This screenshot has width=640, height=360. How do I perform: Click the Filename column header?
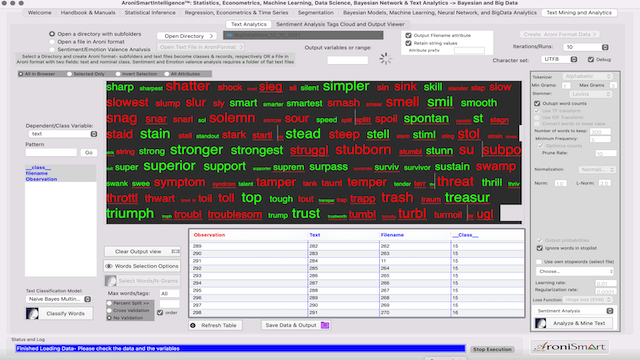392,235
